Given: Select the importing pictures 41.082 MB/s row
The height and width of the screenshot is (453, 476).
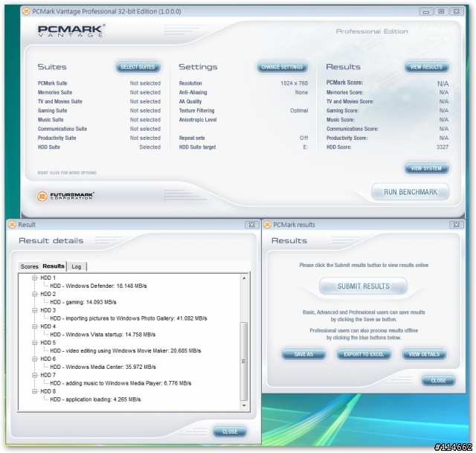Looking at the screenshot, I should pyautogui.click(x=129, y=318).
